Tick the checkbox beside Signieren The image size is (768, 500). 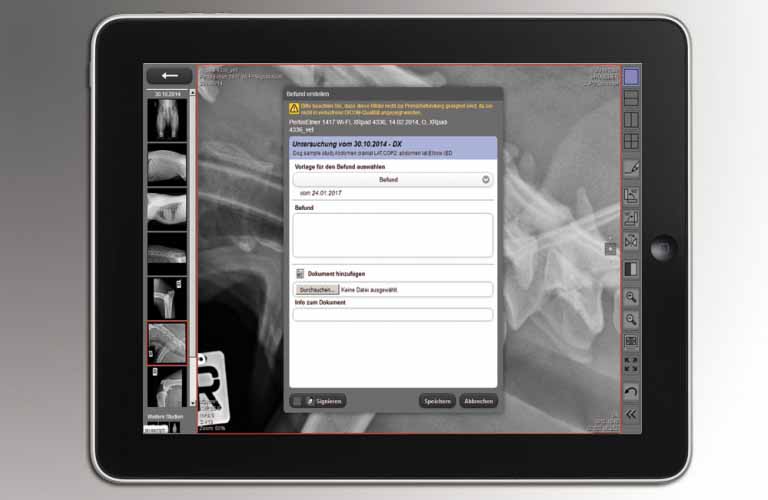point(297,401)
